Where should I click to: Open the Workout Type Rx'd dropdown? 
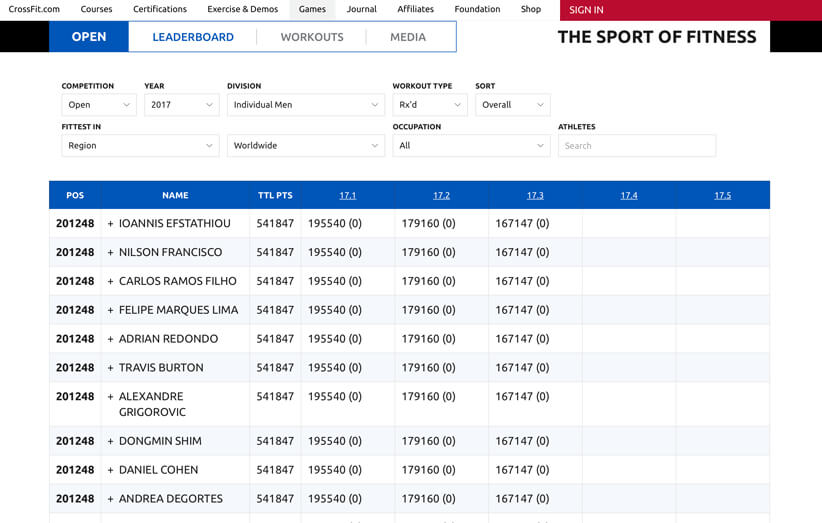click(429, 105)
